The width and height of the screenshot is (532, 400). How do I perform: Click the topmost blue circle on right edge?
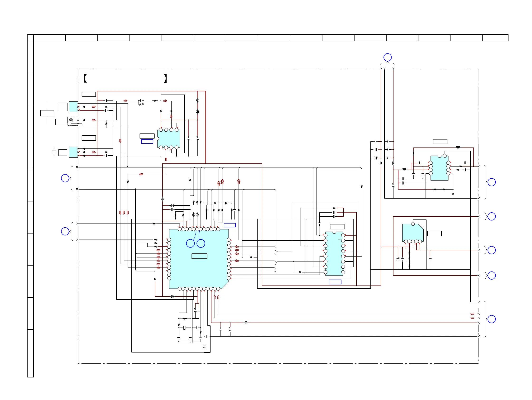click(x=491, y=182)
